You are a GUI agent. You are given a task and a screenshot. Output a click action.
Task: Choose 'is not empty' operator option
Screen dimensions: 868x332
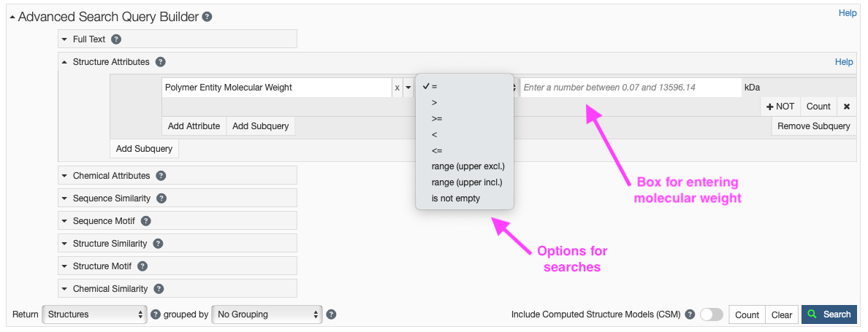pyautogui.click(x=456, y=198)
